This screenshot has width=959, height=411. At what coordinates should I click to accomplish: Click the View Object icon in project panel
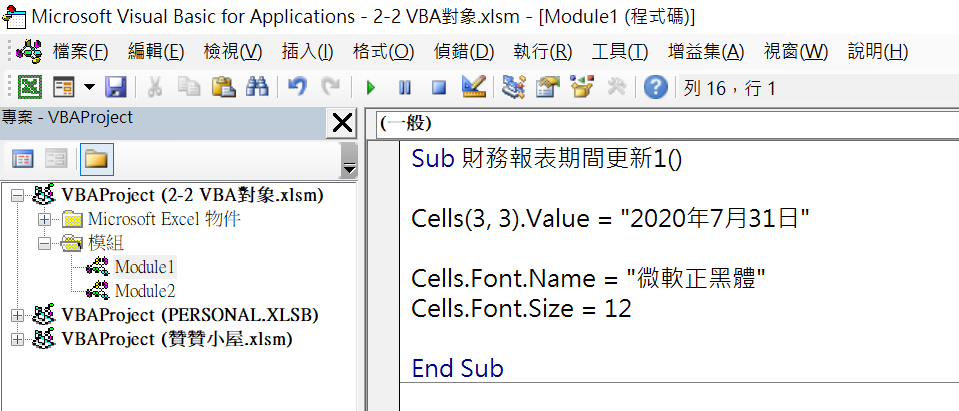click(57, 160)
